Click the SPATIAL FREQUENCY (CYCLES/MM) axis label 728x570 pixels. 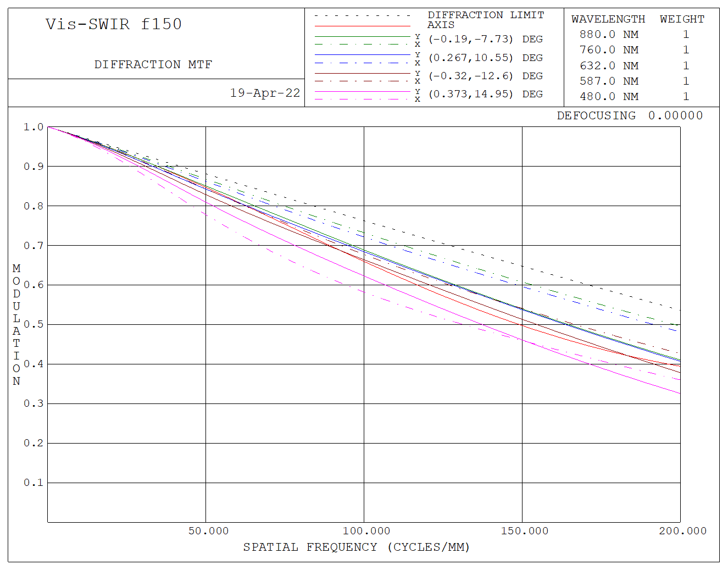pos(356,547)
